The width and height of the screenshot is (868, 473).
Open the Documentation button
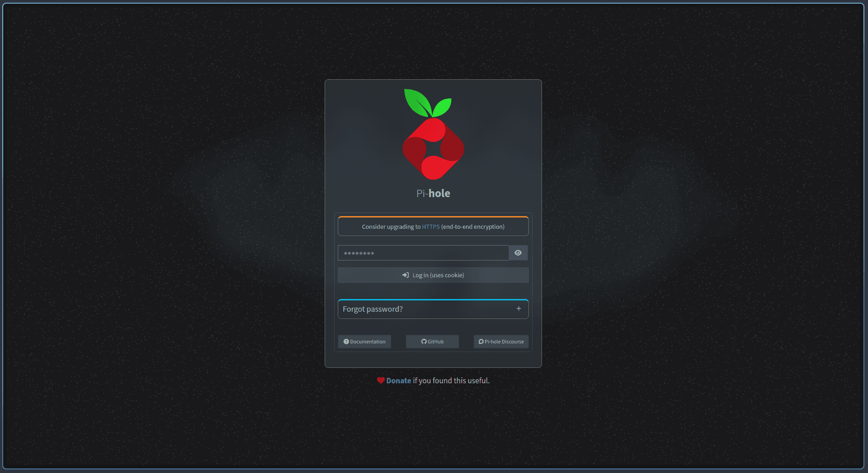click(x=364, y=342)
